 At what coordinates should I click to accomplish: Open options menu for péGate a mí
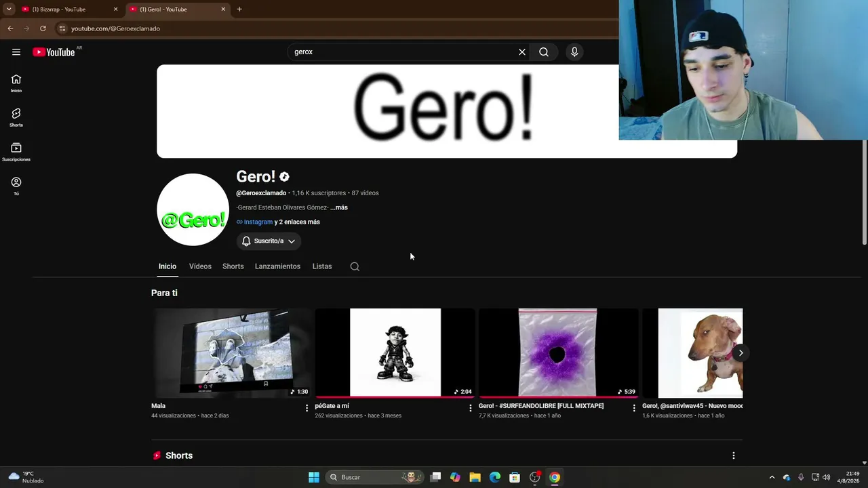pyautogui.click(x=471, y=408)
